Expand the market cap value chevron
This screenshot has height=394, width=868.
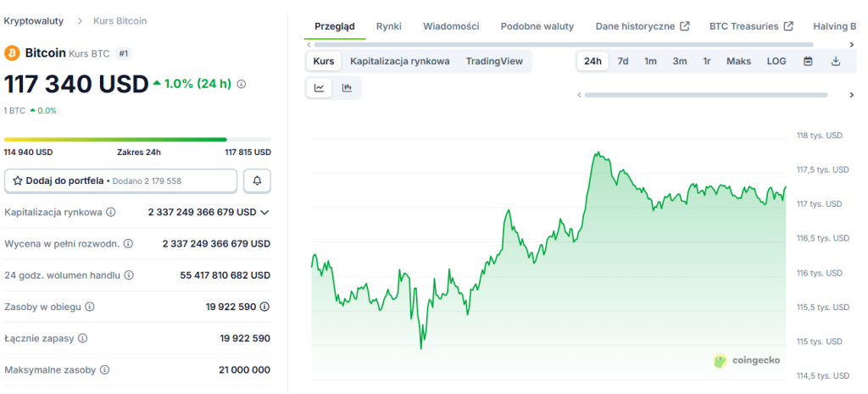click(x=264, y=212)
